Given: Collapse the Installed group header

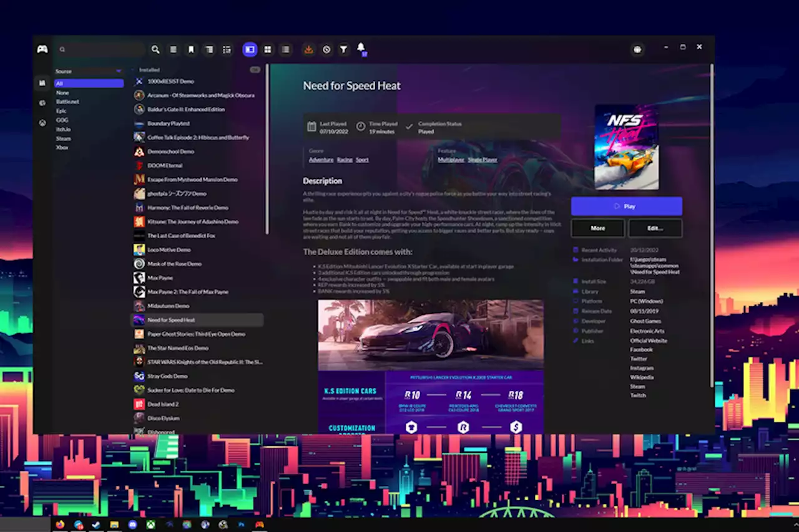Looking at the screenshot, I should coord(149,70).
